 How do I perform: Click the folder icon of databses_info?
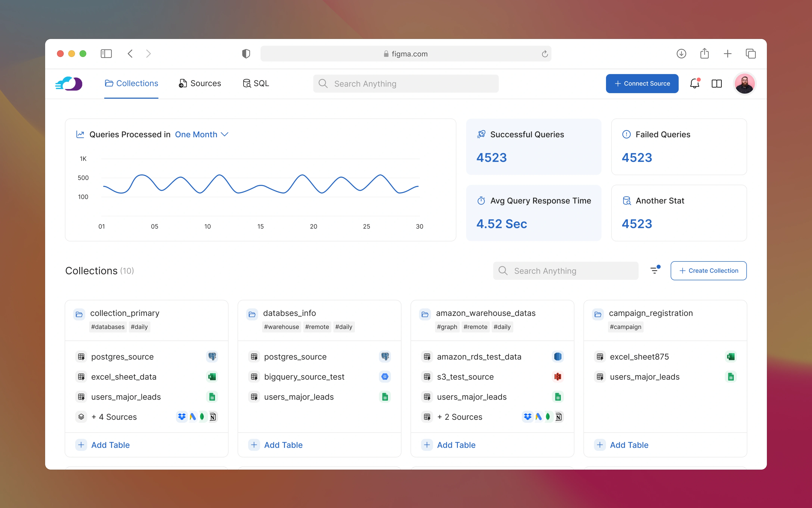(252, 314)
